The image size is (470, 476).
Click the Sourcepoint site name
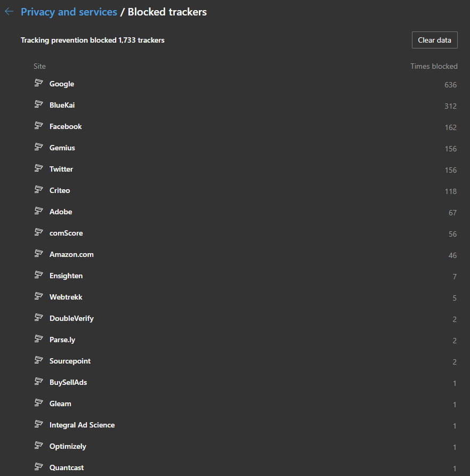70,361
